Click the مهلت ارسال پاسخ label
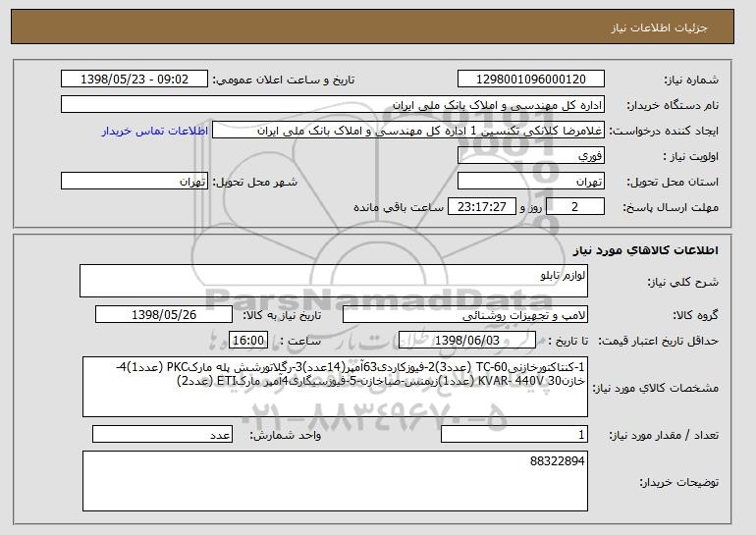 pyautogui.click(x=671, y=207)
